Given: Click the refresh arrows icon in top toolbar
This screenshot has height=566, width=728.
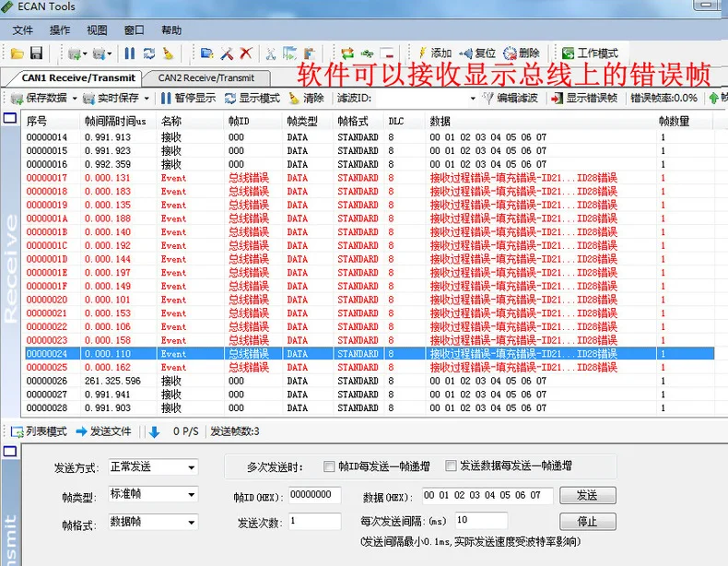Looking at the screenshot, I should point(149,53).
